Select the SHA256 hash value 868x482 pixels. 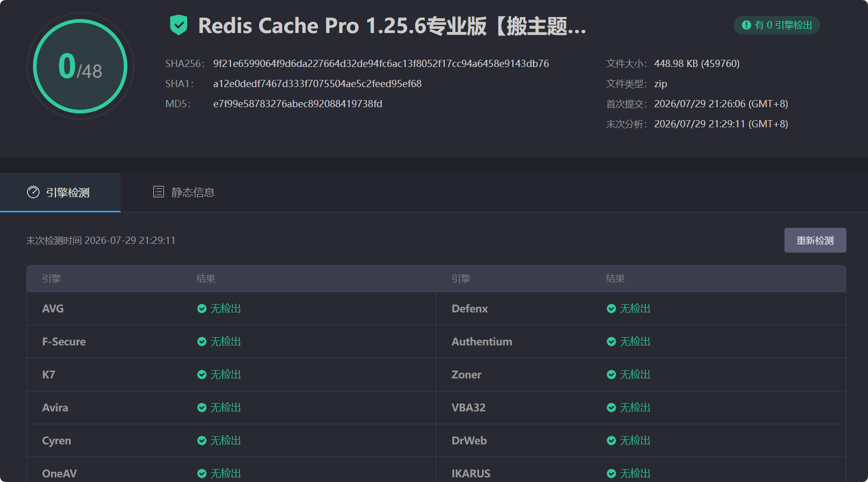click(381, 63)
